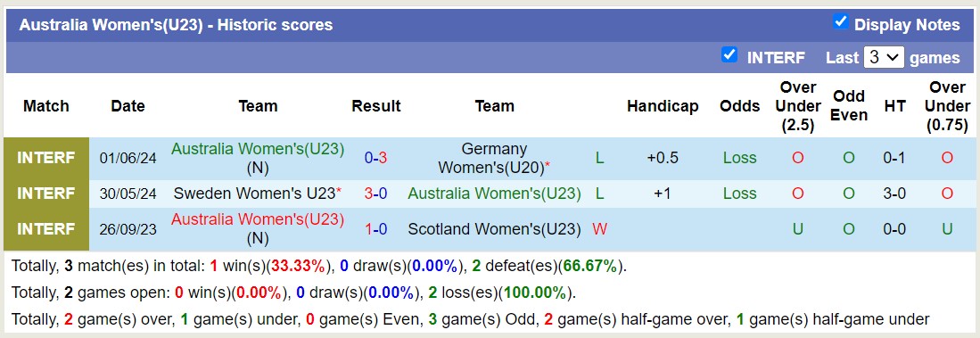Click the Odd Even column header
Image resolution: width=980 pixels, height=338 pixels.
[848, 106]
